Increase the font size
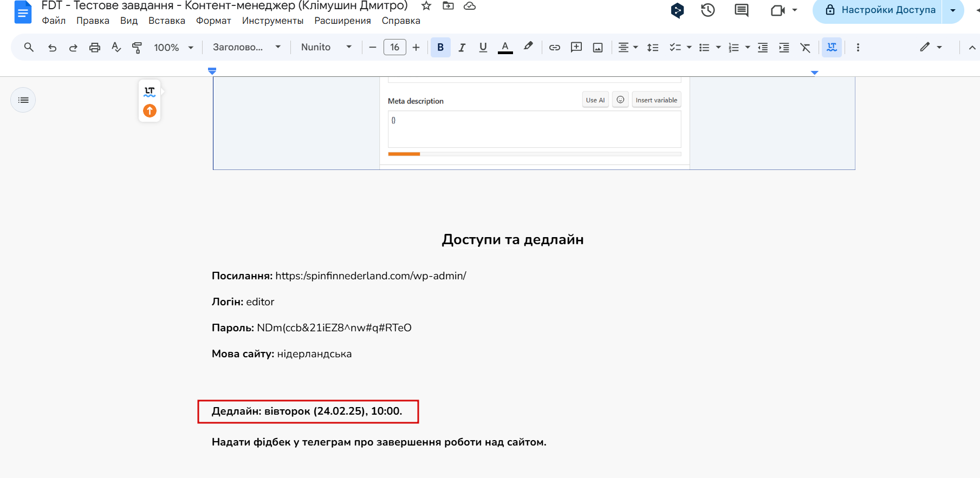The height and width of the screenshot is (478, 980). tap(416, 48)
